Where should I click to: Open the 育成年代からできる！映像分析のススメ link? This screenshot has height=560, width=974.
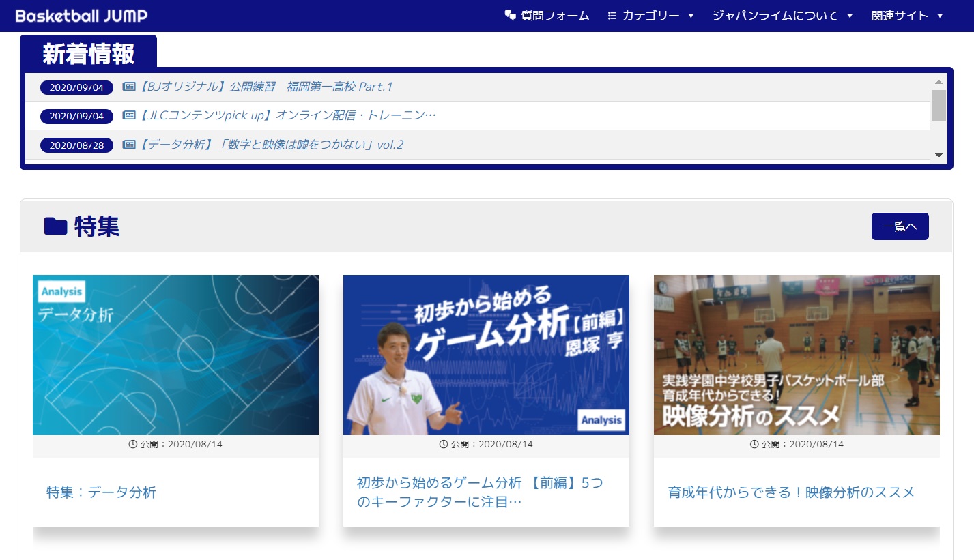pos(791,492)
